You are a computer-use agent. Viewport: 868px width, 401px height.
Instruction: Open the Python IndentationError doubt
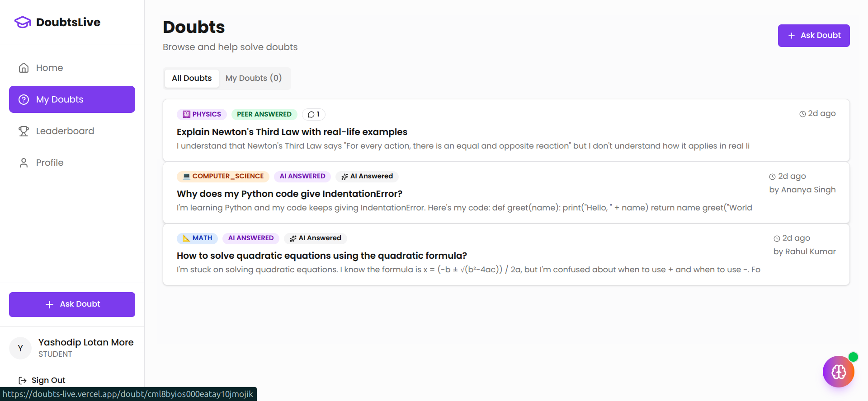[x=289, y=194]
